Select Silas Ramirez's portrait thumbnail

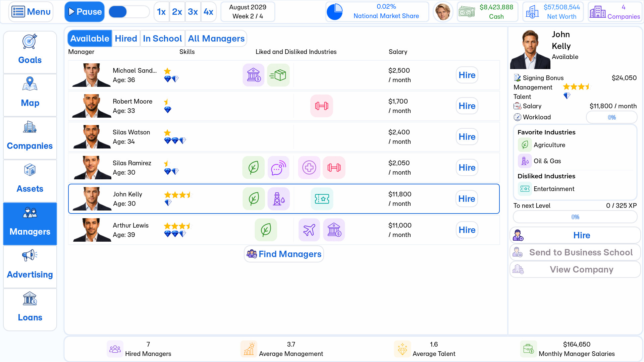point(92,168)
